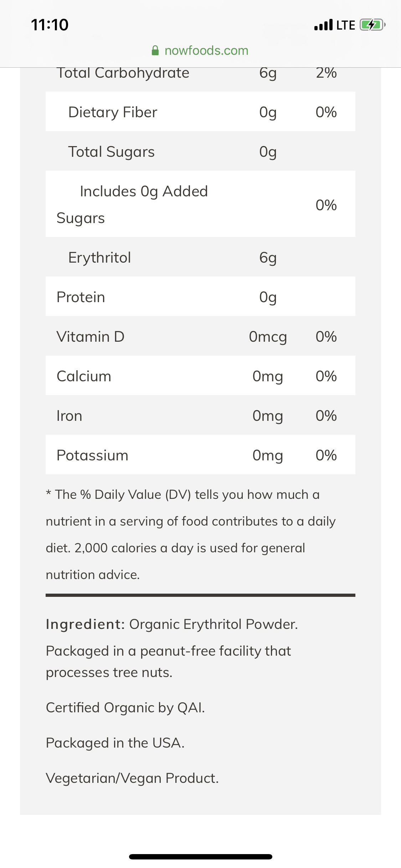This screenshot has height=868, width=401.
Task: Select the Includes 0g Added Sugars row
Action: 200,204
